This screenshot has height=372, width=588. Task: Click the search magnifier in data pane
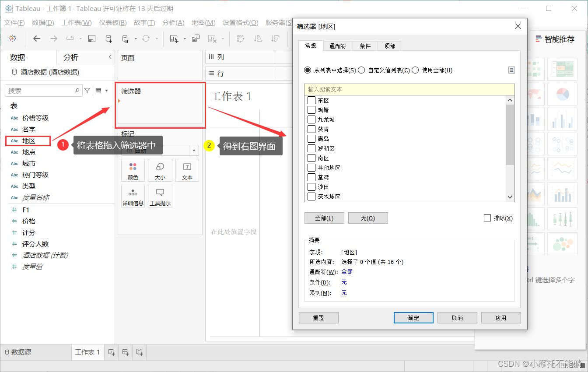pos(77,91)
